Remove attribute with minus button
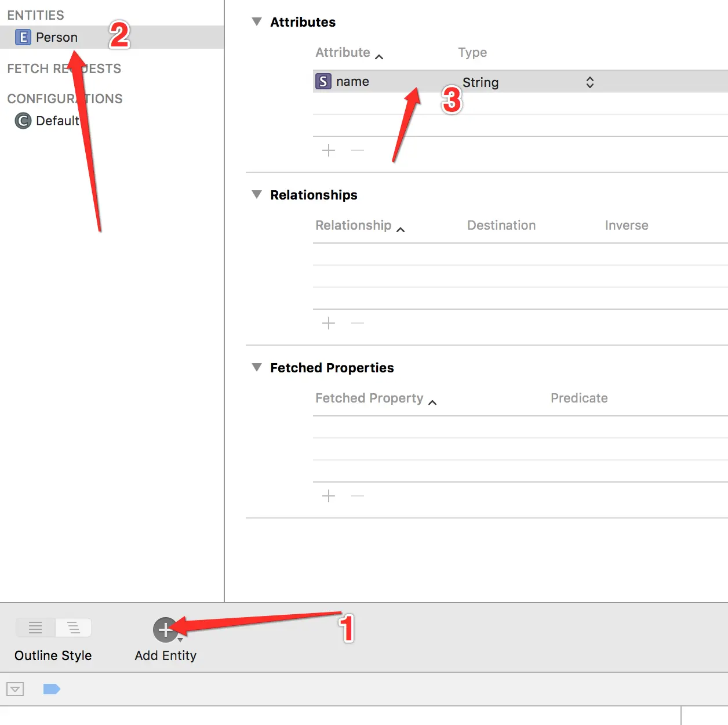 pyautogui.click(x=358, y=150)
